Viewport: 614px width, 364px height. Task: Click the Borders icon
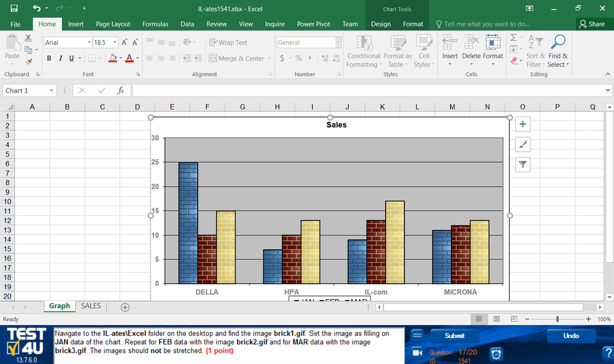point(92,58)
